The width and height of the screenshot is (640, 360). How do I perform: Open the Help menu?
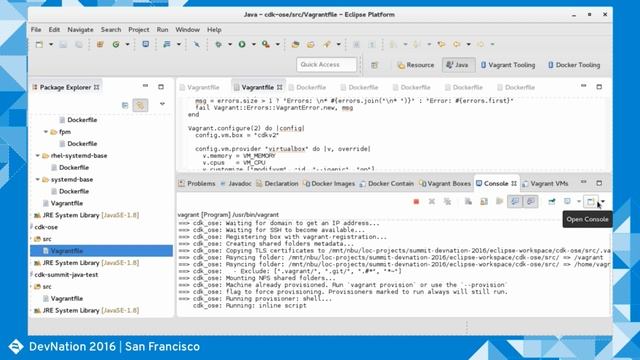[214, 29]
